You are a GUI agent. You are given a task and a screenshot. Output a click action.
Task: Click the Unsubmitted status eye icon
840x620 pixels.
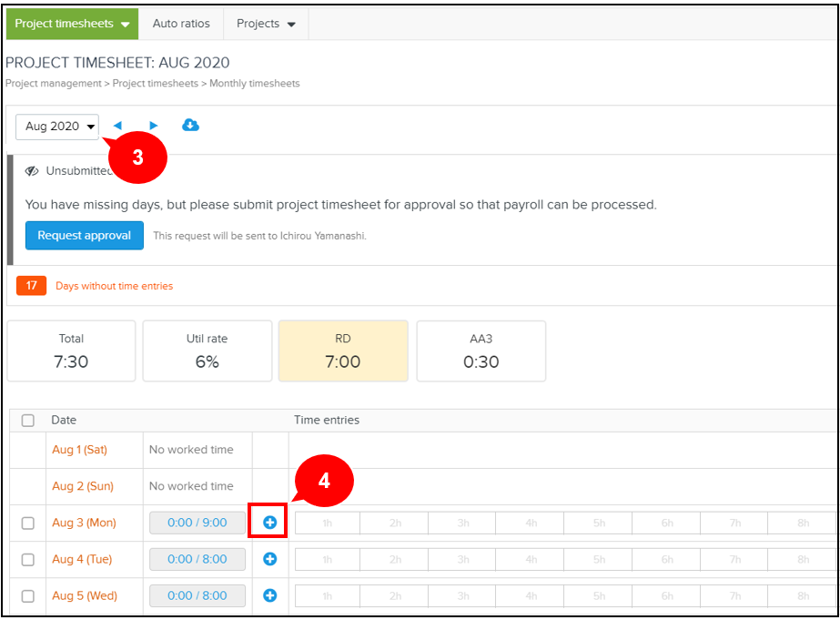pos(32,171)
